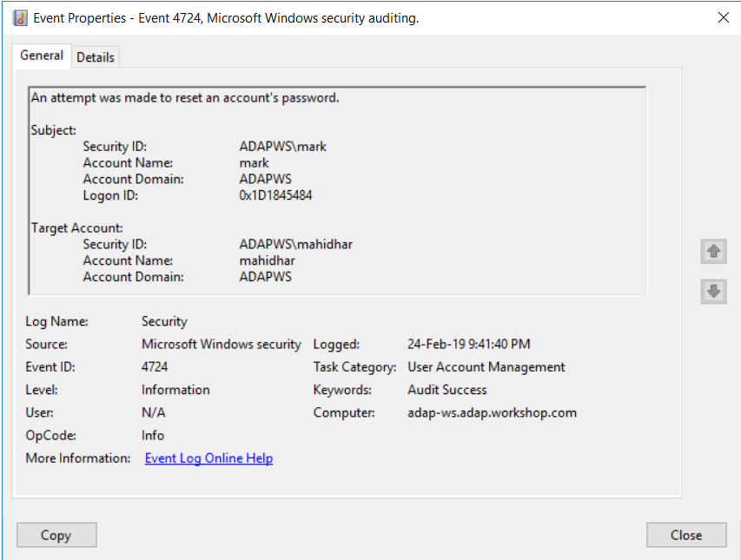Open the Event Log Online Help link

pyautogui.click(x=208, y=458)
